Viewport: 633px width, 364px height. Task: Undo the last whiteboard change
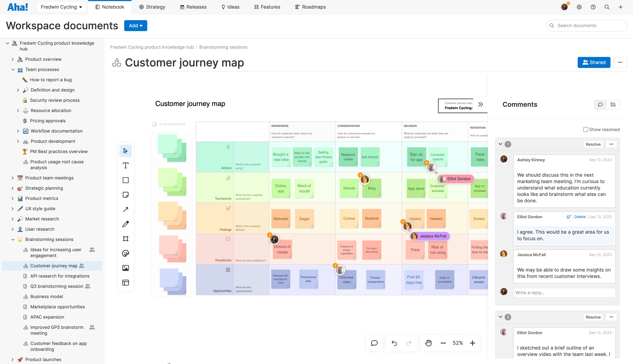[x=394, y=343]
